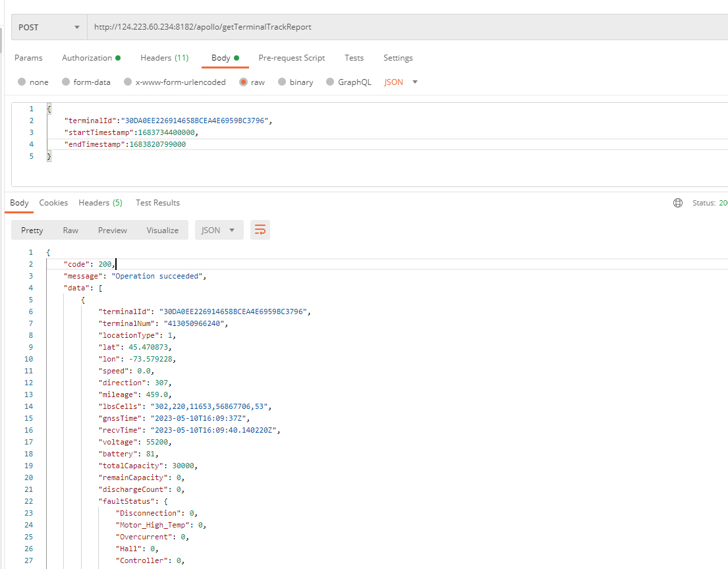Screen dimensions: 728x569
Task: Switch response view to Raw
Action: tap(70, 230)
